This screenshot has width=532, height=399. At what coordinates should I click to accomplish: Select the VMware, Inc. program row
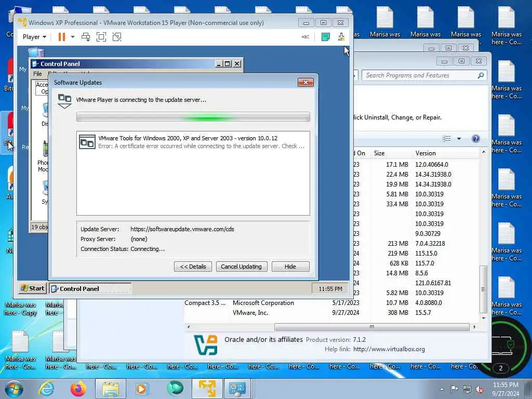tap(331, 312)
